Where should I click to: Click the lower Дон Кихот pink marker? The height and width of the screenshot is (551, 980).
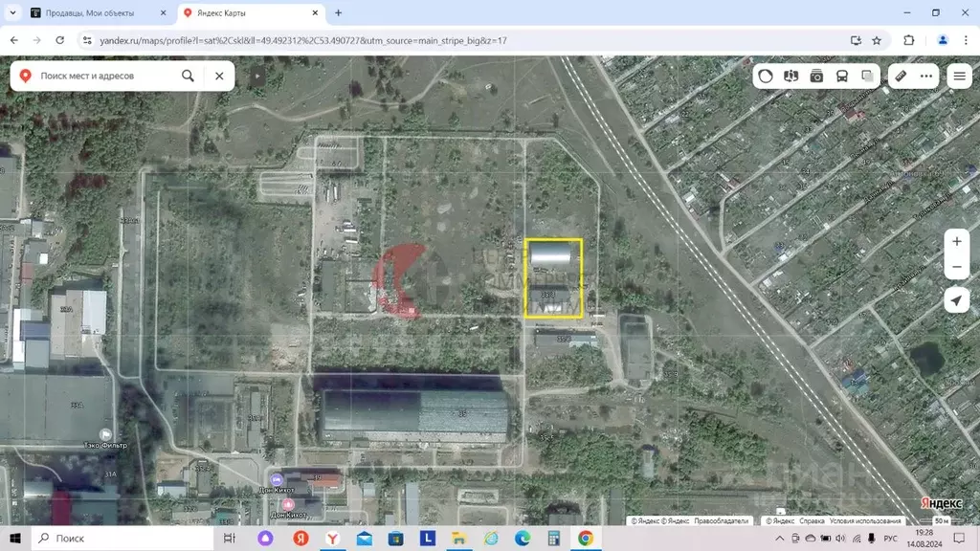click(x=288, y=504)
